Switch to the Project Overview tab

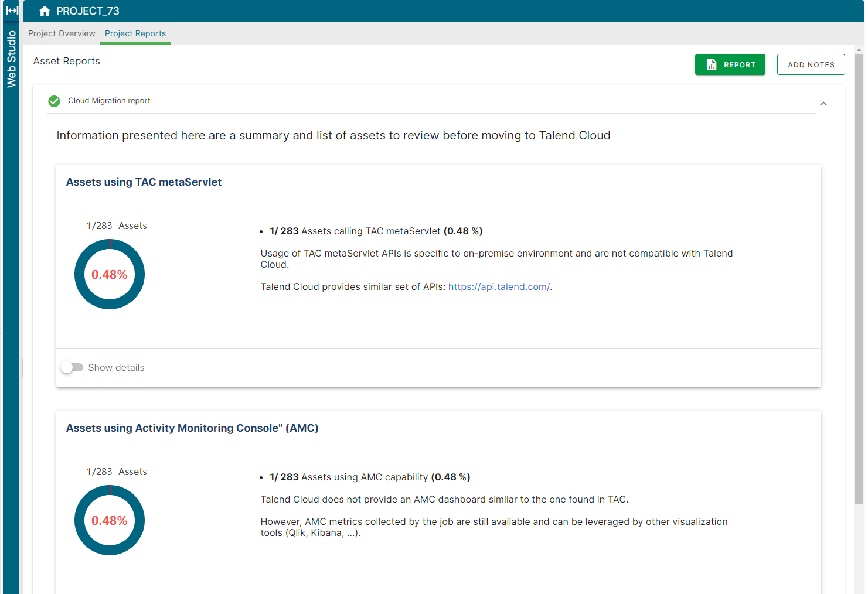(61, 33)
